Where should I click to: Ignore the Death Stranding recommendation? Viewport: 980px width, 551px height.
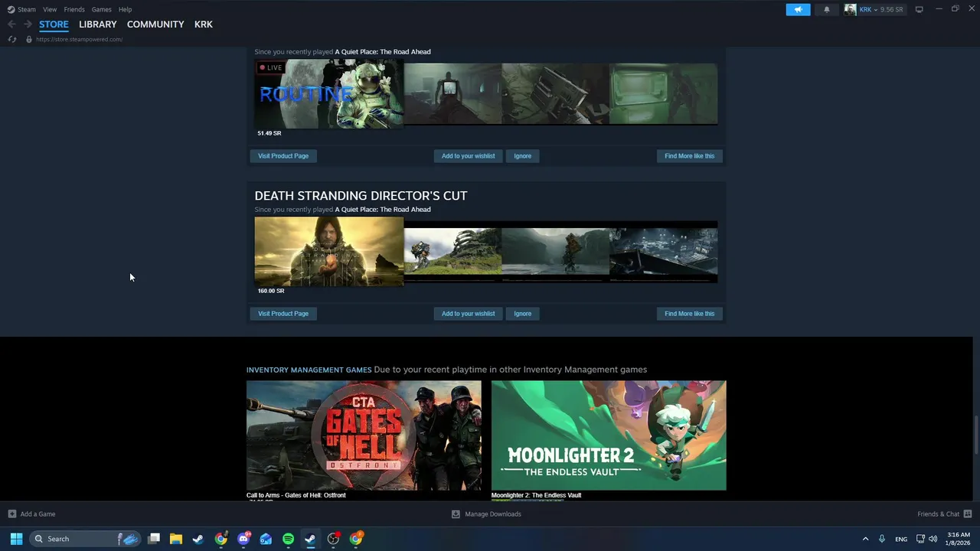point(523,314)
